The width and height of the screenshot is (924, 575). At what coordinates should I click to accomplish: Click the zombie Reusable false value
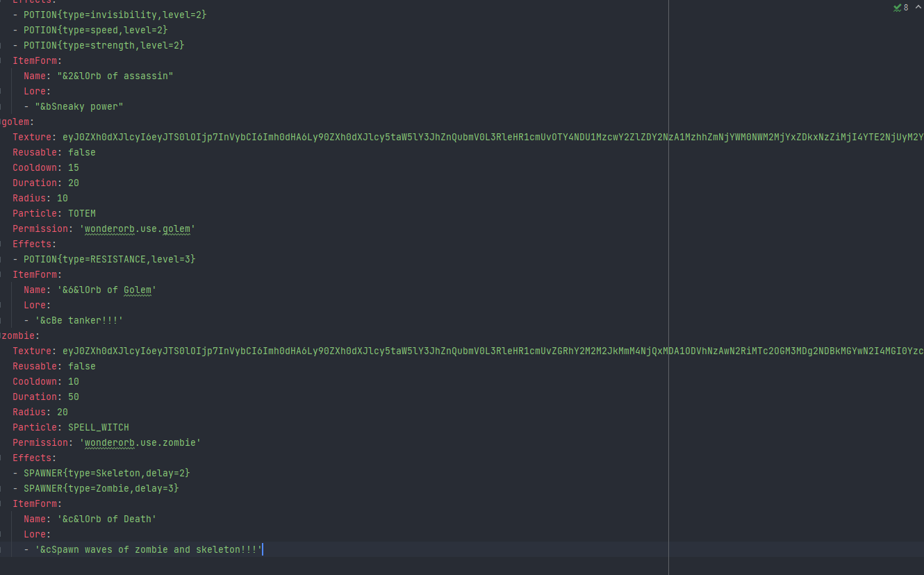click(x=81, y=366)
